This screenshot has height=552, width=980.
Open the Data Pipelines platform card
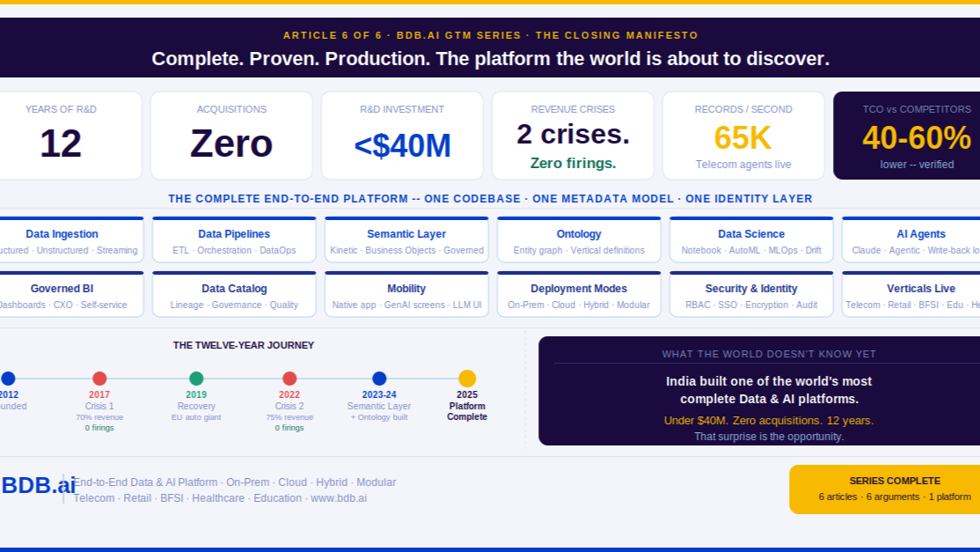pos(234,240)
